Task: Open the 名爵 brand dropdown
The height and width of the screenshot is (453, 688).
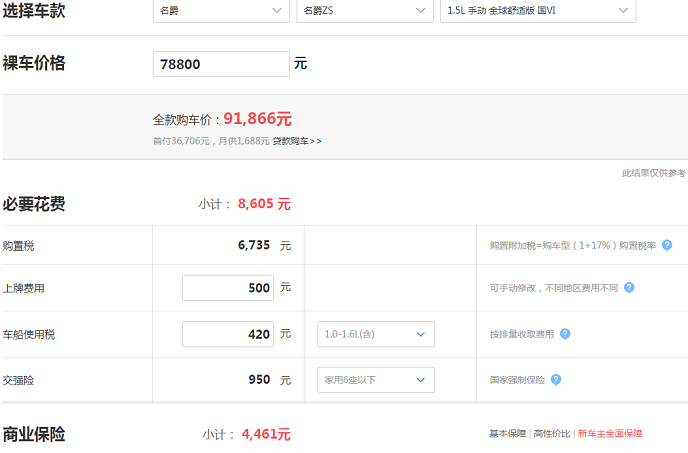Action: click(x=221, y=11)
